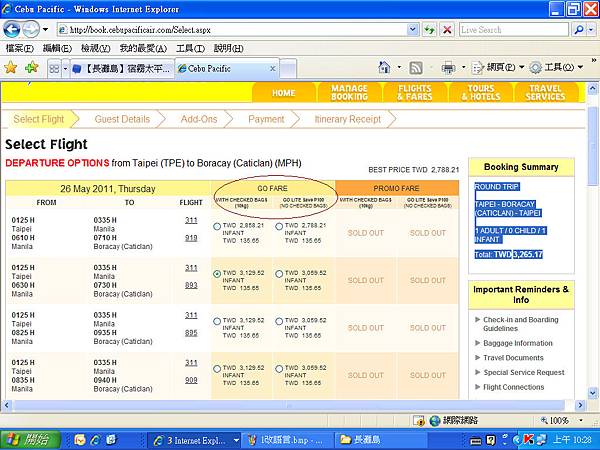
Task: Run search with the magnifier icon
Action: [x=579, y=29]
